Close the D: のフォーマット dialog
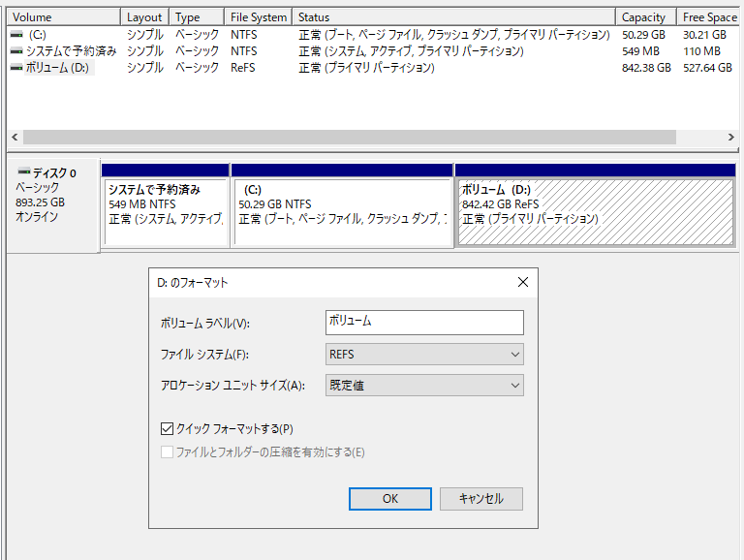Viewport: 744px width, 560px height. click(523, 282)
